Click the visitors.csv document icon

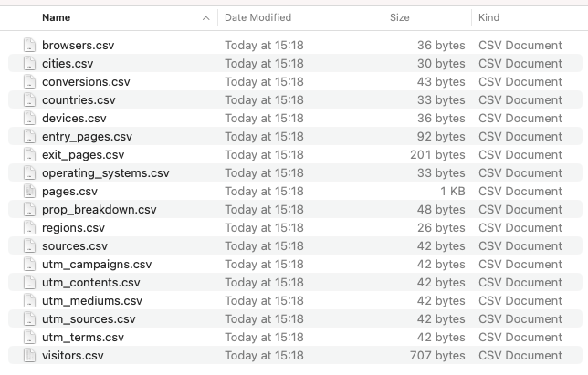(29, 356)
